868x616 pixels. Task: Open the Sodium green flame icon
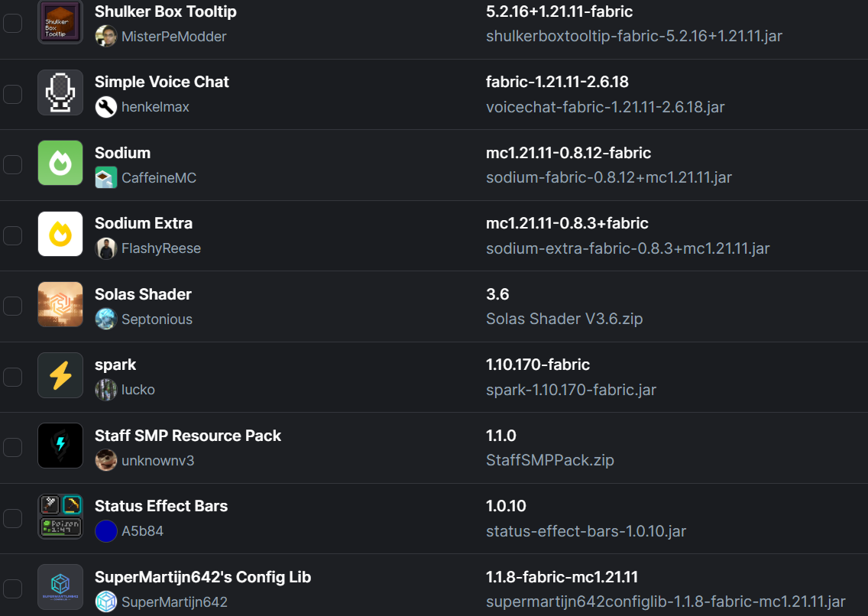pyautogui.click(x=60, y=163)
